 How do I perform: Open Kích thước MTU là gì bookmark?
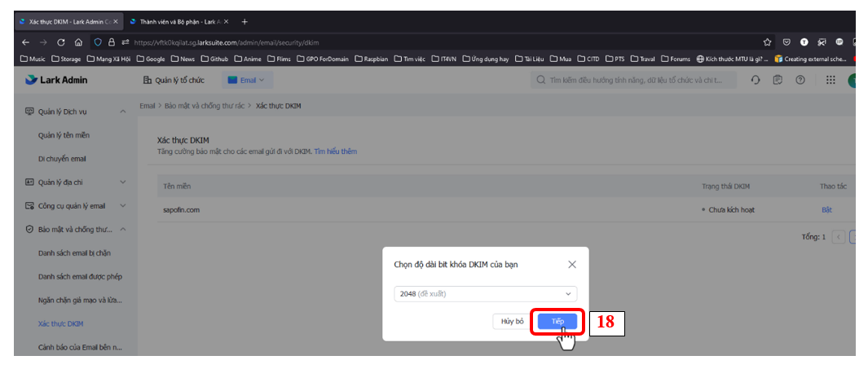click(x=733, y=59)
